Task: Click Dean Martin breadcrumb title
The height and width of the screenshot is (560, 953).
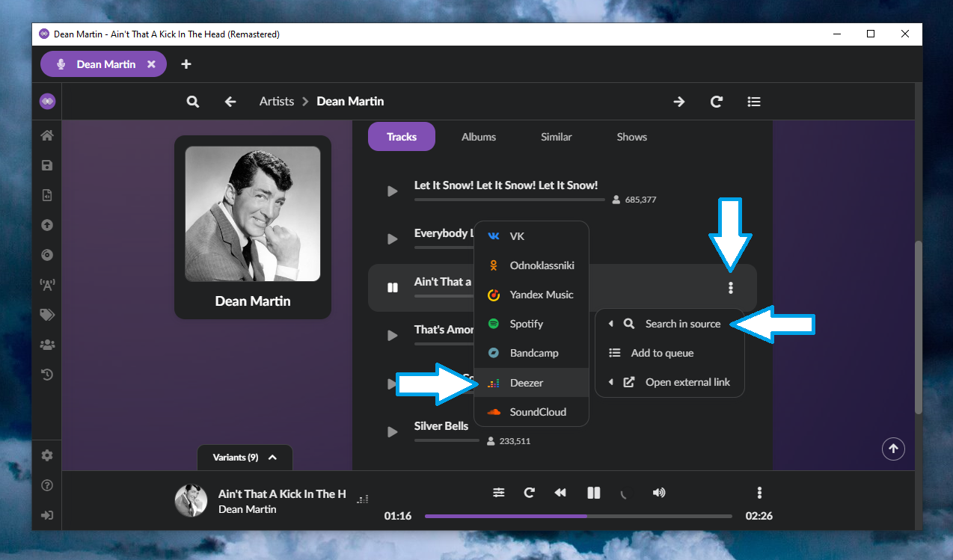Action: point(350,102)
